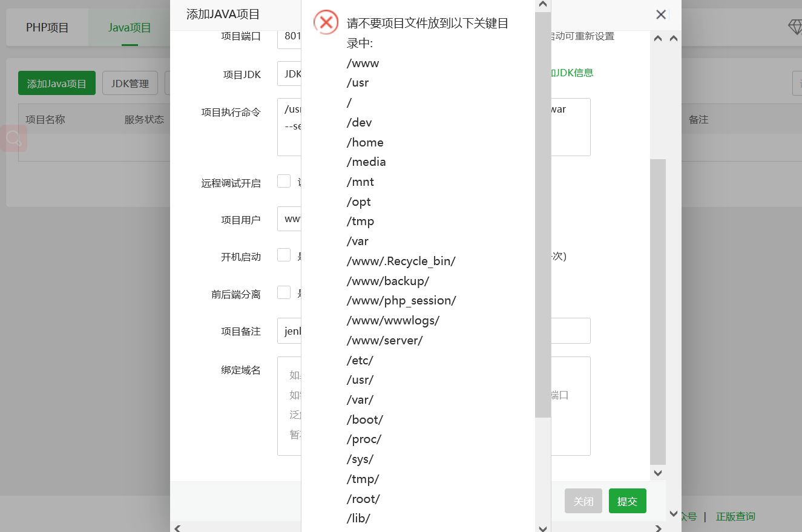The image size is (802, 532).
Task: Switch to the Java项目 tab
Action: pos(130,28)
